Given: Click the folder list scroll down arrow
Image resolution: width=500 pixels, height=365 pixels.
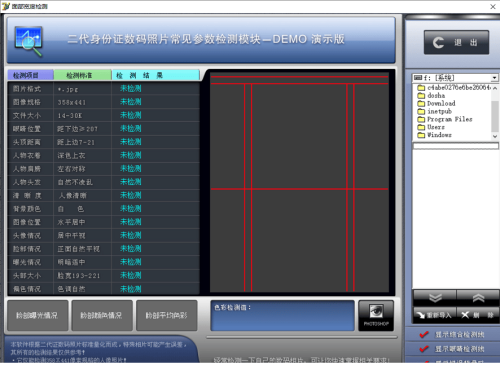Looking at the screenshot, I should tap(495, 136).
